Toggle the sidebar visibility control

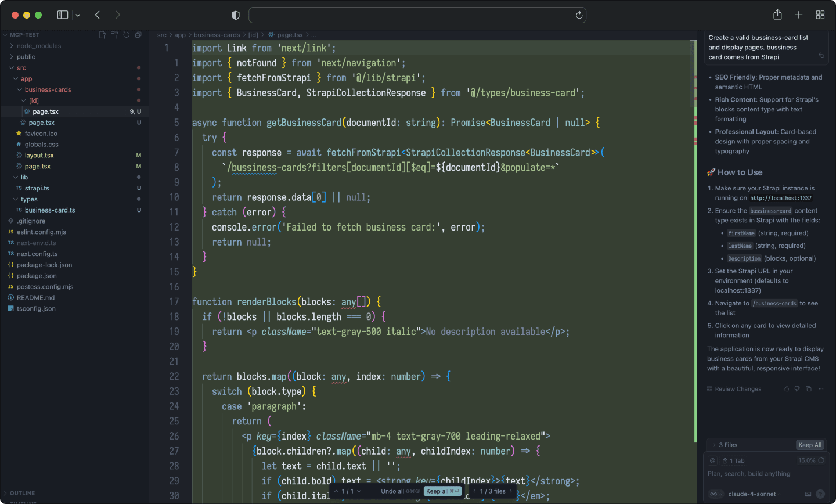point(64,15)
